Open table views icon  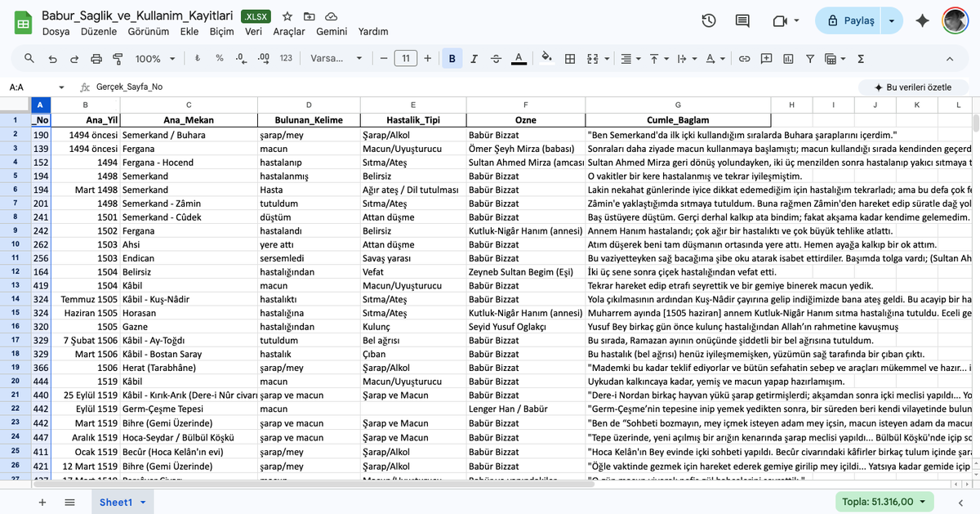click(834, 59)
